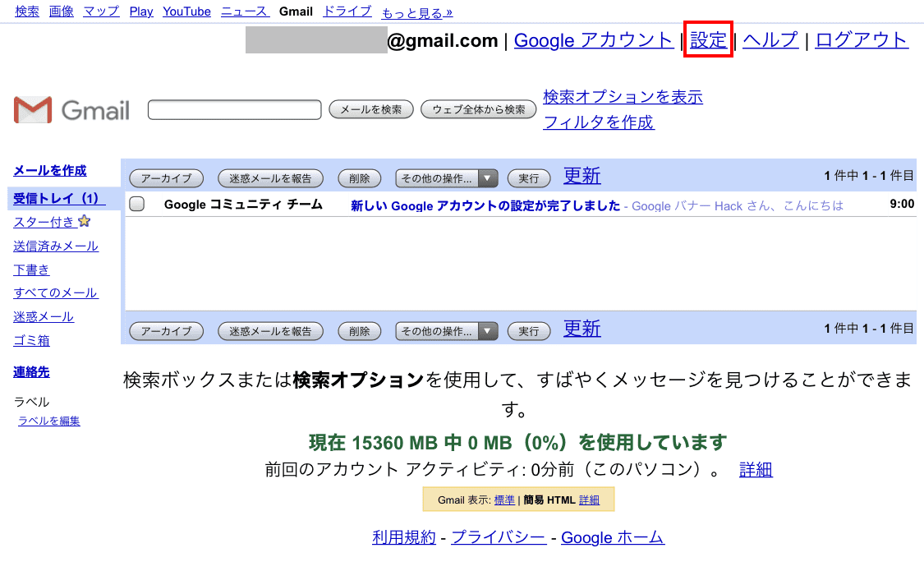Click the ログアウト link

pos(862,40)
